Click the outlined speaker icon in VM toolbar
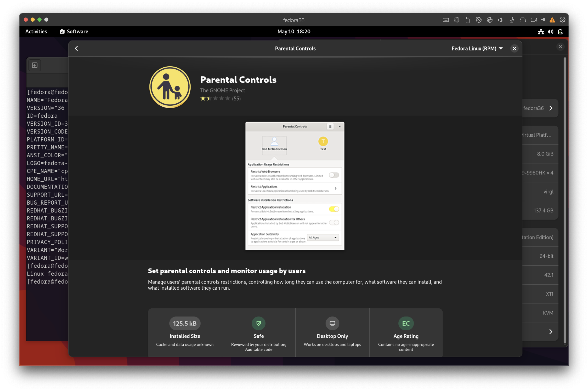 (x=501, y=20)
